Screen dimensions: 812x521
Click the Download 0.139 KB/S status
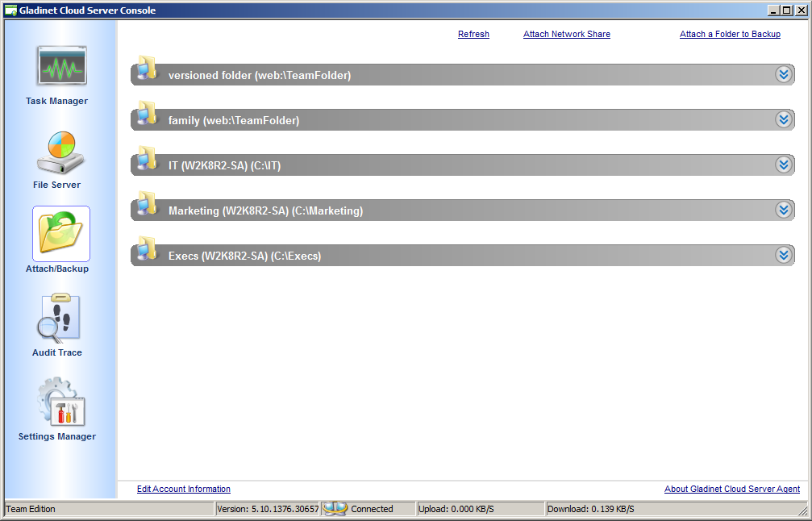coord(591,509)
